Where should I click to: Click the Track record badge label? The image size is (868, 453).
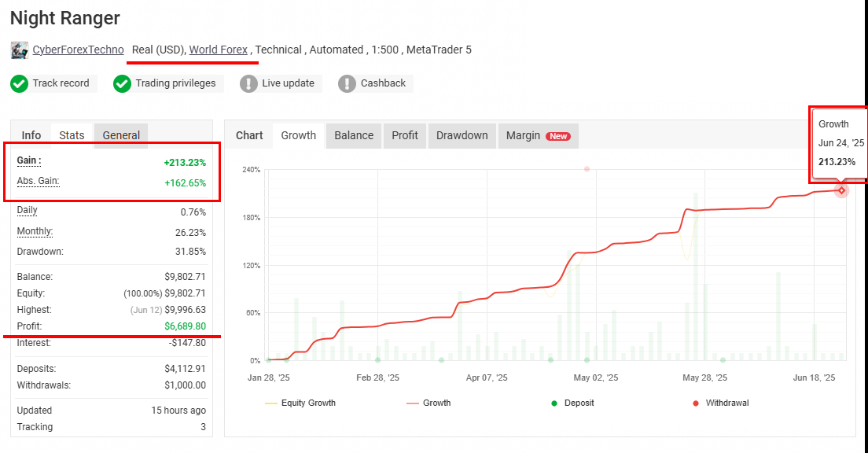[x=61, y=83]
